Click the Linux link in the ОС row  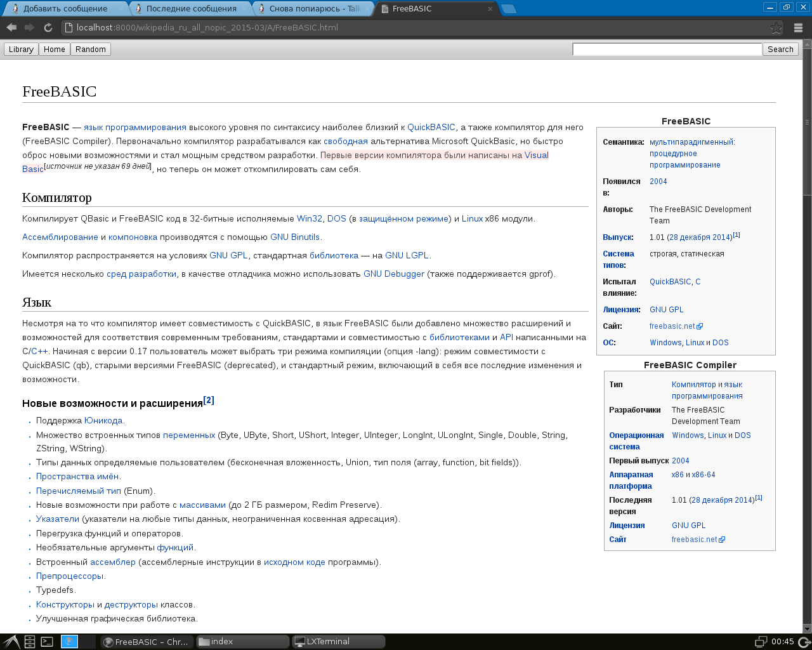(695, 343)
